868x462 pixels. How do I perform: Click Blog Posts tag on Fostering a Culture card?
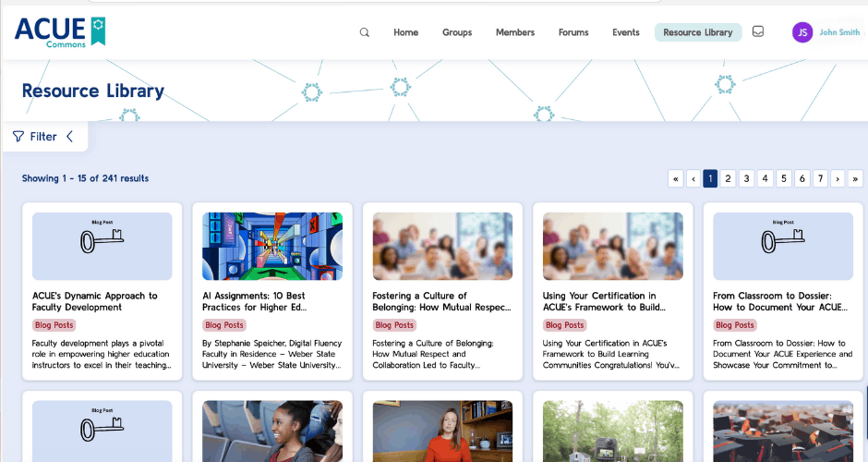pos(394,325)
